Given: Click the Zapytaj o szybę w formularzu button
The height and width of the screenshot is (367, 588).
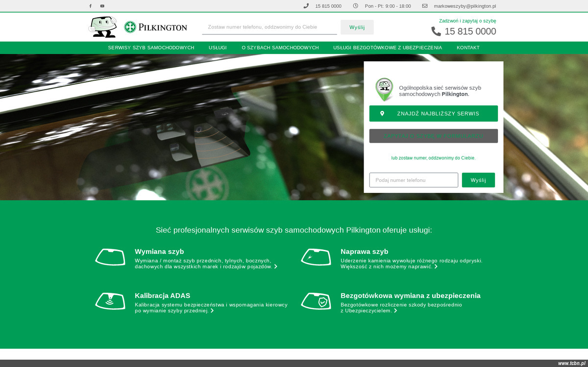Looking at the screenshot, I should 434,136.
